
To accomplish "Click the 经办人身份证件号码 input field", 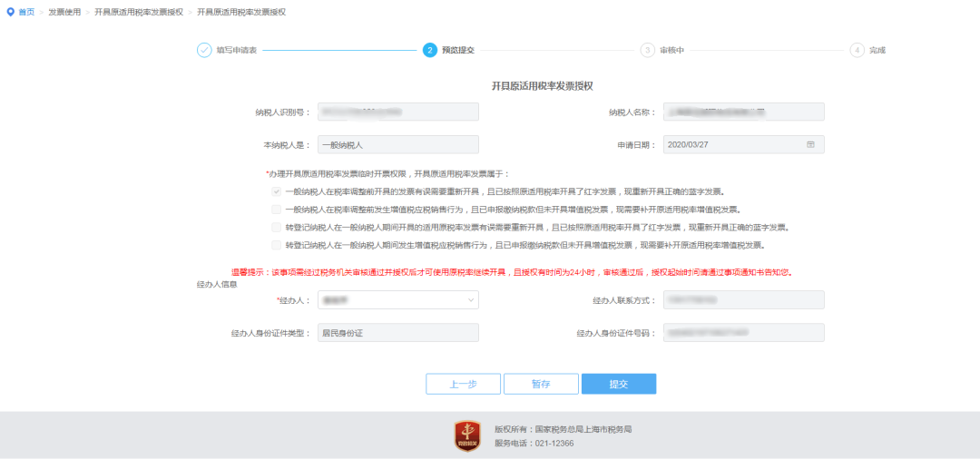I will coord(744,333).
